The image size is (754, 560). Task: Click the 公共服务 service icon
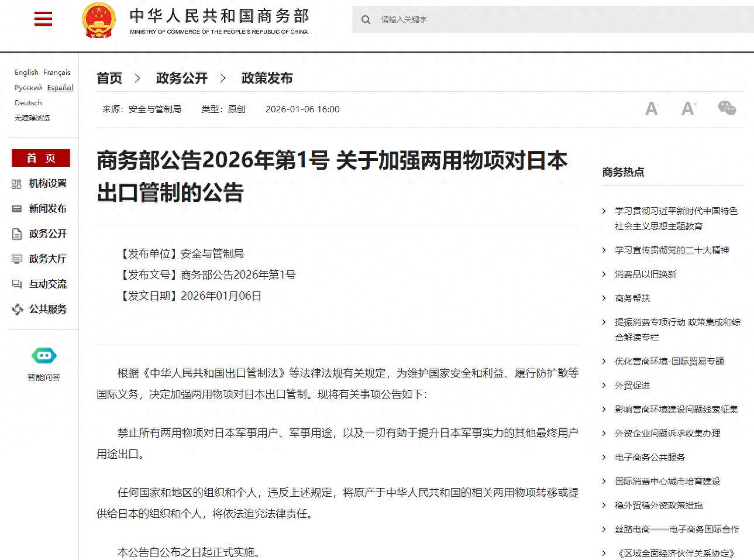[17, 310]
